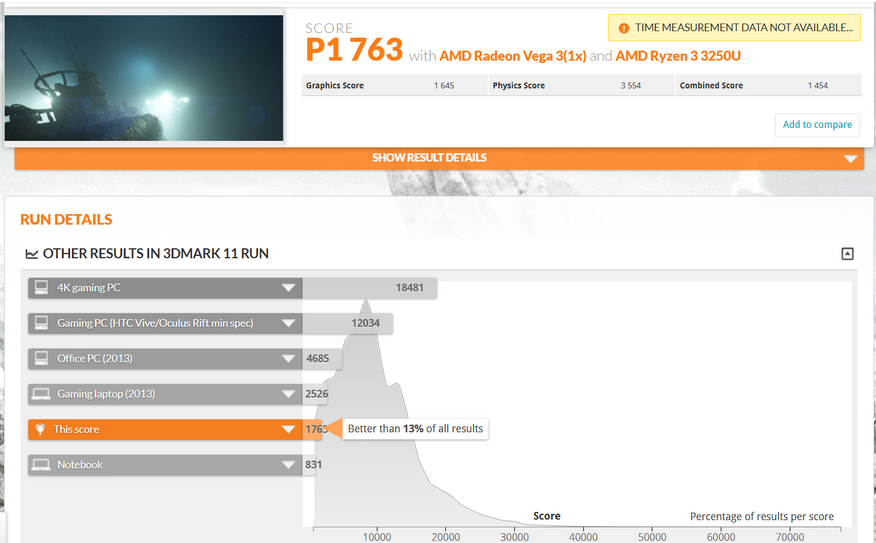Select the 4K gaming PC label

click(x=88, y=288)
